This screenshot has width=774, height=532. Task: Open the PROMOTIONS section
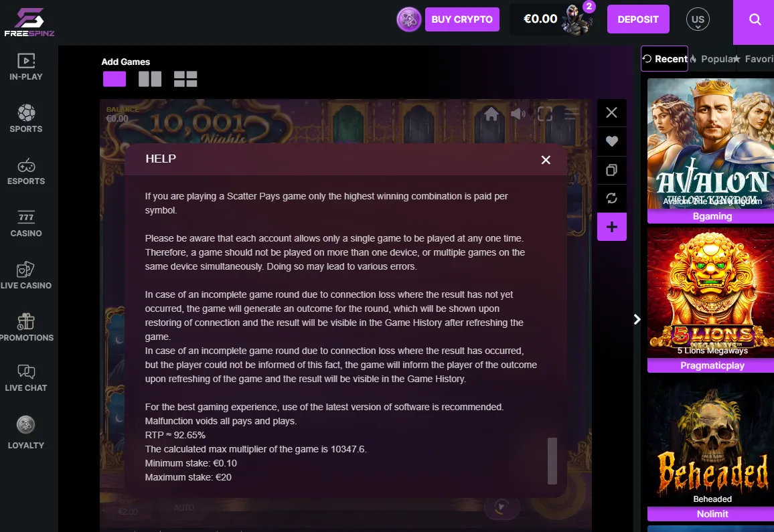26,328
